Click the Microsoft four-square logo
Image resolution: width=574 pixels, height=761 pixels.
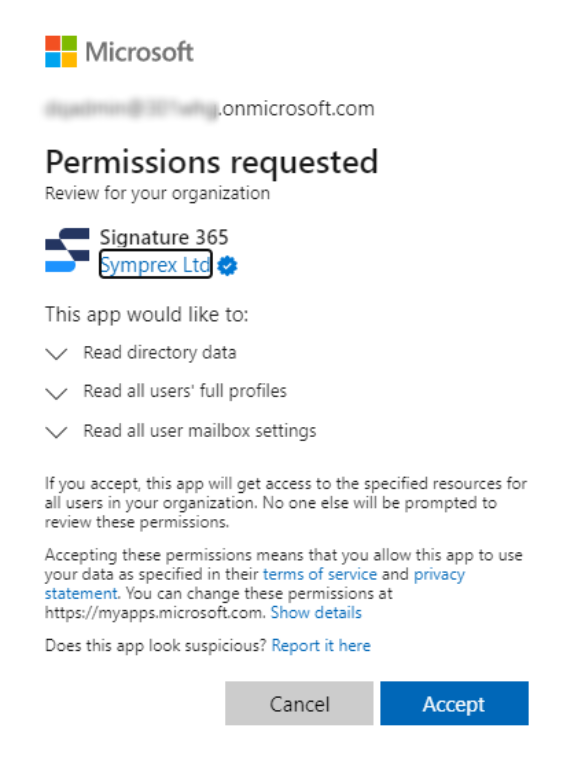[61, 51]
